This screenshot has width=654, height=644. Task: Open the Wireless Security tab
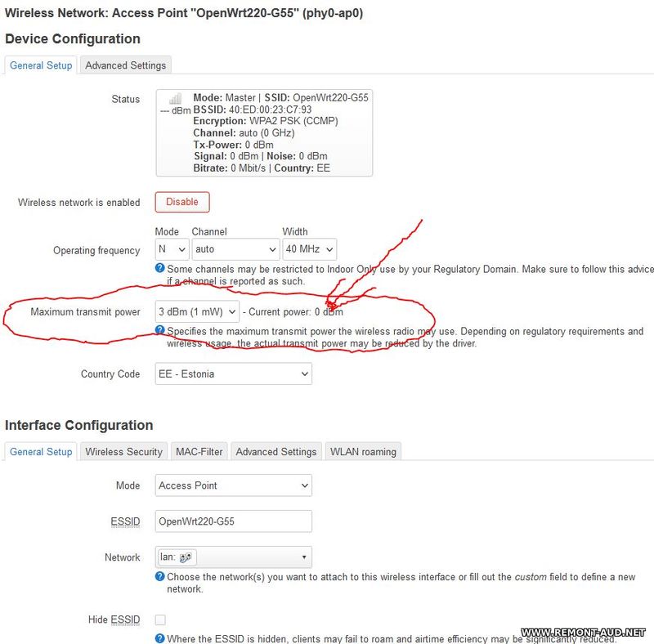124,452
